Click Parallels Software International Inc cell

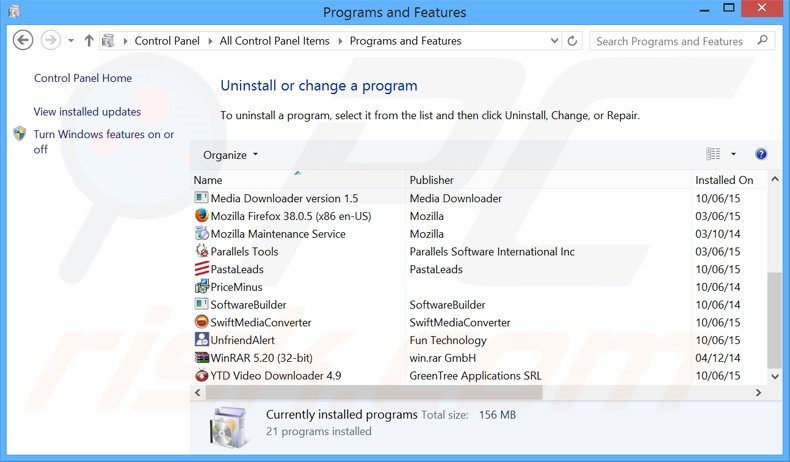[x=492, y=251]
